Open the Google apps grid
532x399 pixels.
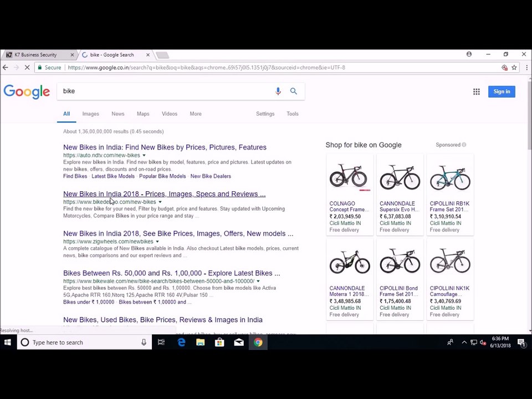(x=477, y=91)
